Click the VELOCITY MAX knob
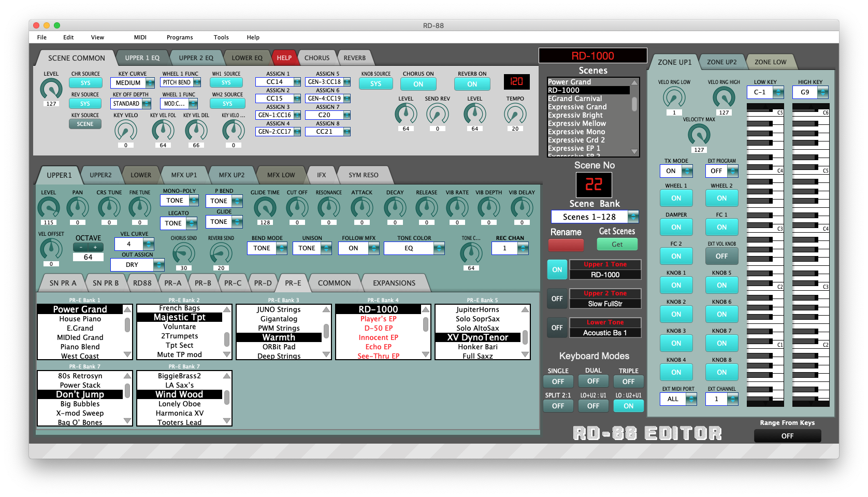Image resolution: width=868 pixels, height=497 pixels. (699, 135)
